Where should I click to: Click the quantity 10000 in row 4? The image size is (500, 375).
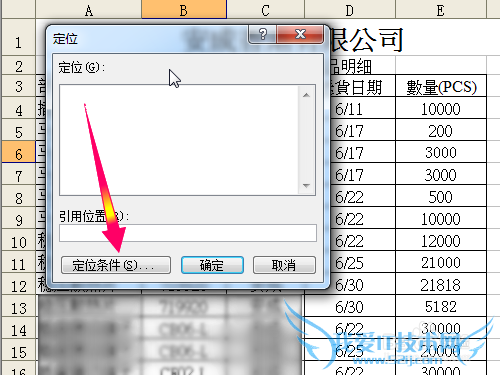(x=441, y=108)
